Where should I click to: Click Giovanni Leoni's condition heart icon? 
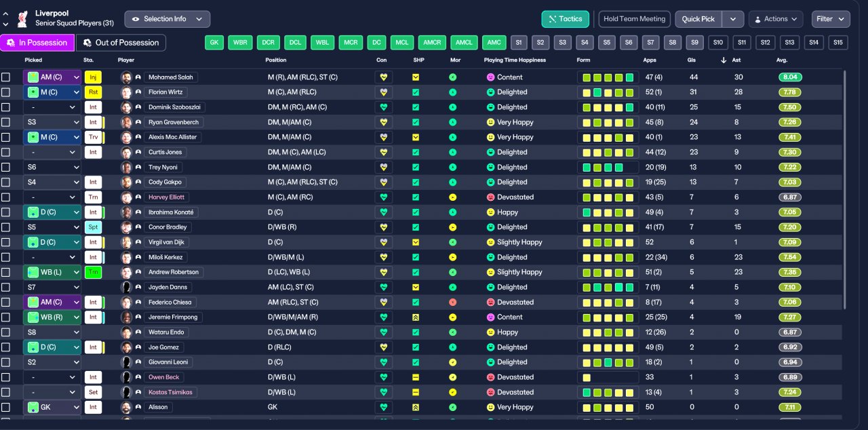(x=384, y=362)
